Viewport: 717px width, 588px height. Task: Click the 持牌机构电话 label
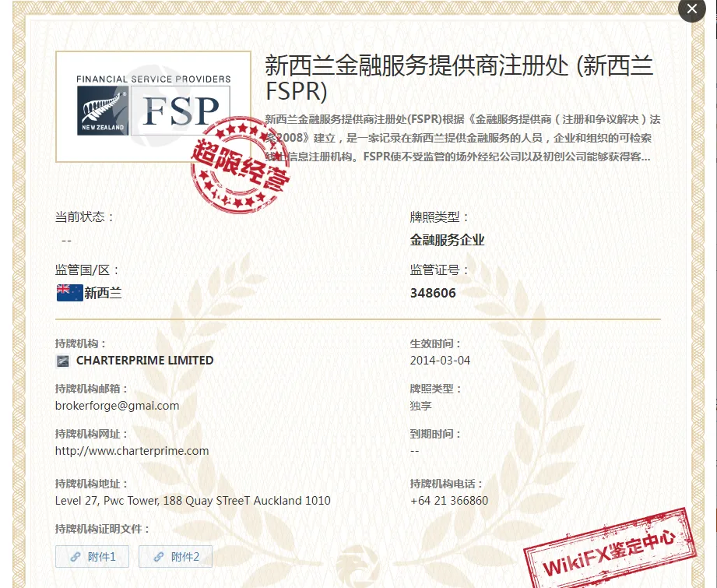[x=446, y=484]
